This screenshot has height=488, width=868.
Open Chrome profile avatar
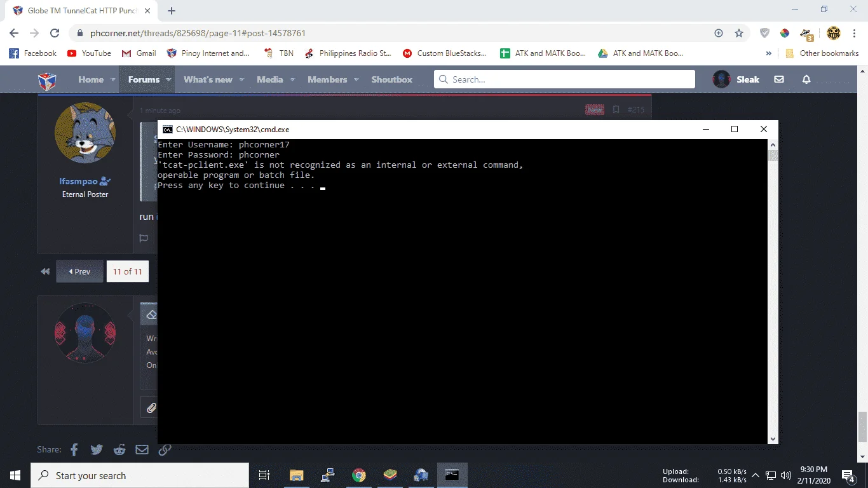834,33
